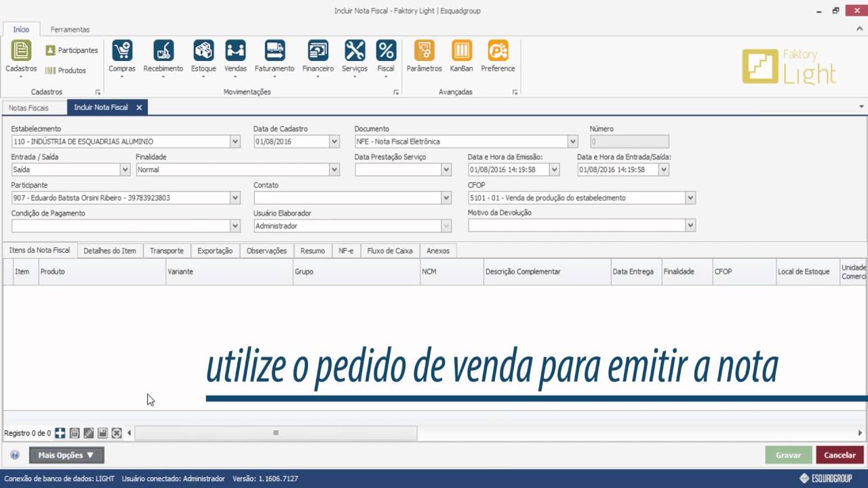Open Produtos in the ribbon
The image size is (868, 488).
coord(66,70)
